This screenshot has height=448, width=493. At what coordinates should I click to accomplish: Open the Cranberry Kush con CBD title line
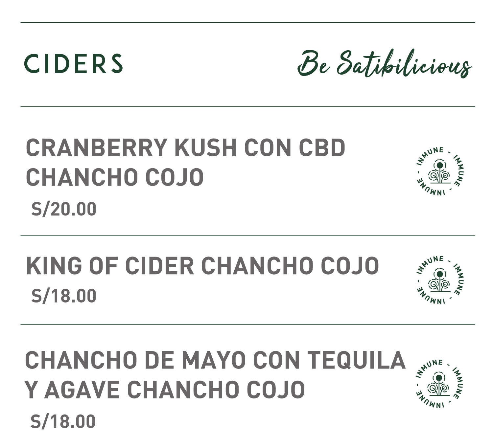click(x=185, y=148)
